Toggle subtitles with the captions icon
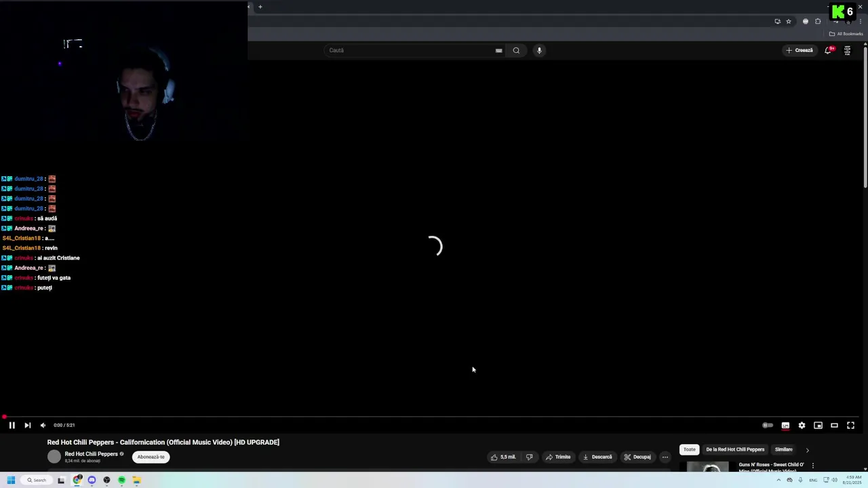This screenshot has height=488, width=868. (785, 425)
